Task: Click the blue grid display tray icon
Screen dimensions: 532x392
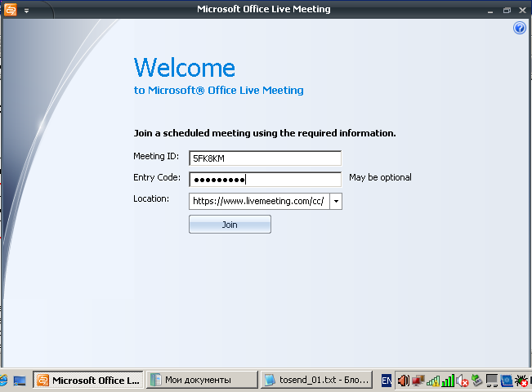Action: (x=506, y=381)
